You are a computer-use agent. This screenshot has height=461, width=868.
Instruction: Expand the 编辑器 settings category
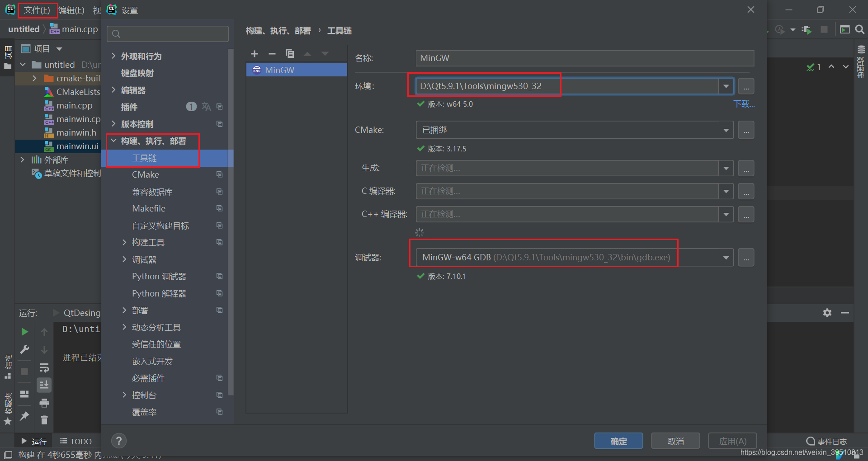(x=114, y=90)
